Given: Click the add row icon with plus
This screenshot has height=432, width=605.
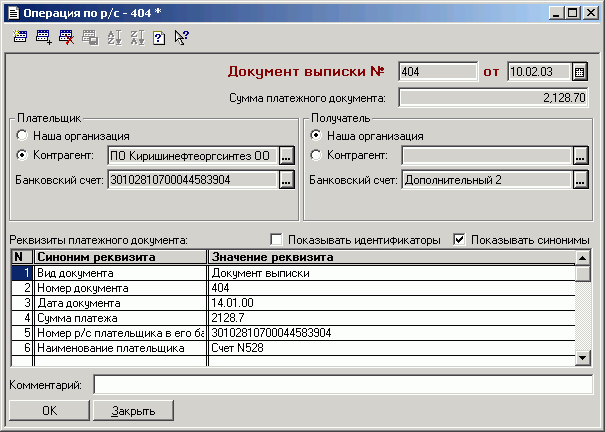Looking at the screenshot, I should [x=44, y=37].
